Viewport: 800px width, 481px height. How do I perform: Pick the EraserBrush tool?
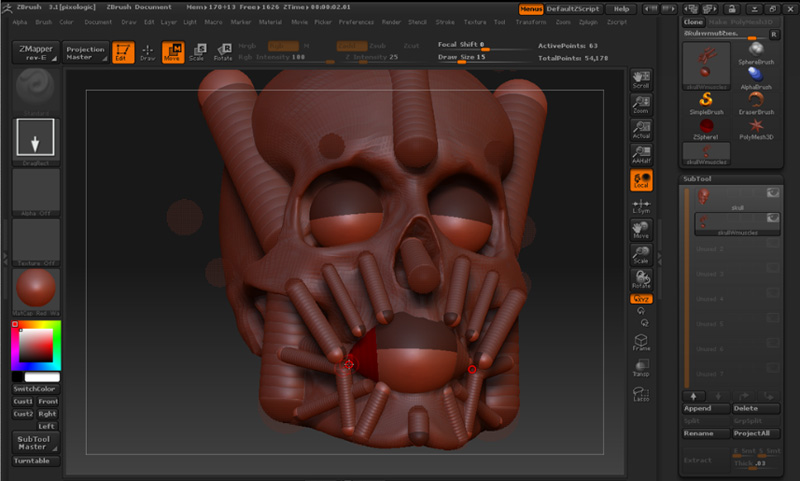pos(756,103)
